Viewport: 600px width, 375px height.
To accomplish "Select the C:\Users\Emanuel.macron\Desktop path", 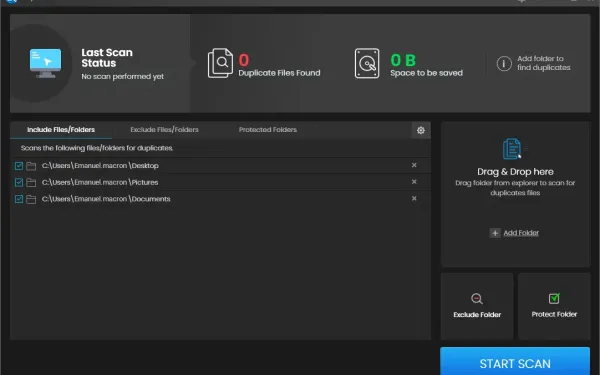I will point(100,166).
